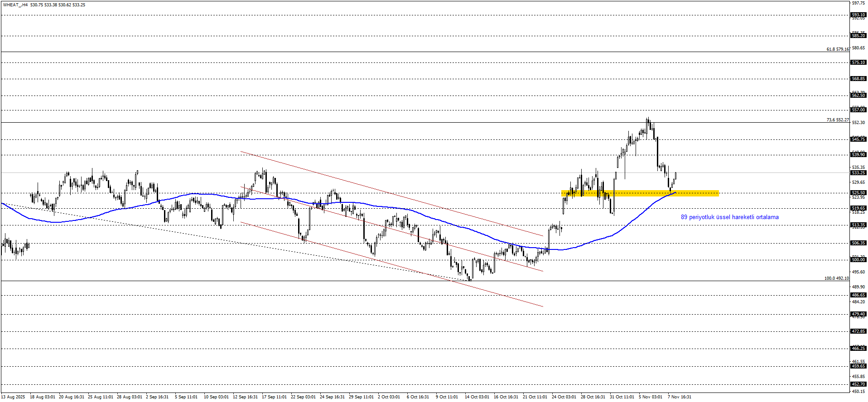Click the 593.10 price label on axis

tap(858, 15)
